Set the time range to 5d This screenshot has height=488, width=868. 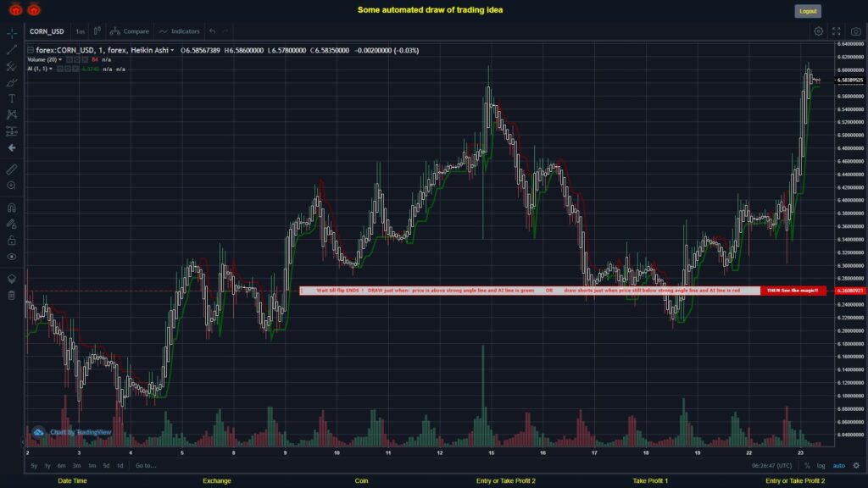(x=106, y=466)
